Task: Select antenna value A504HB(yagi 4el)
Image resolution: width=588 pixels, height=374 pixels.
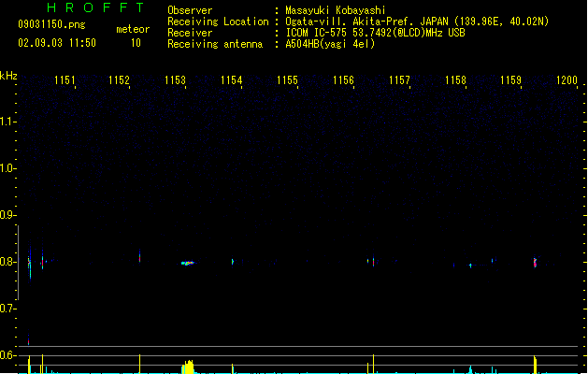Action: pyautogui.click(x=330, y=44)
